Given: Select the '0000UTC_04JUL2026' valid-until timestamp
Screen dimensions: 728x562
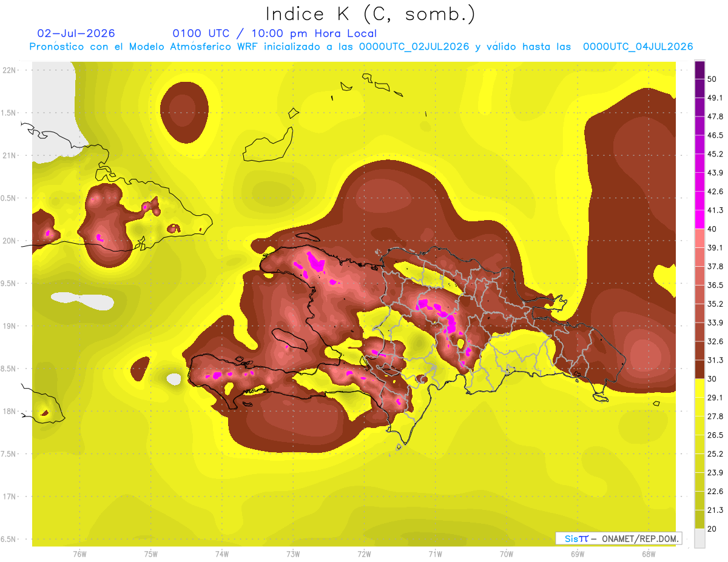Looking at the screenshot, I should click(638, 47).
